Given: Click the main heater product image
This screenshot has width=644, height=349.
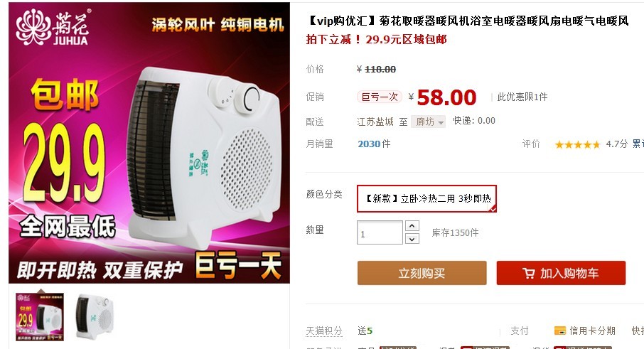Looking at the screenshot, I should point(149,143).
